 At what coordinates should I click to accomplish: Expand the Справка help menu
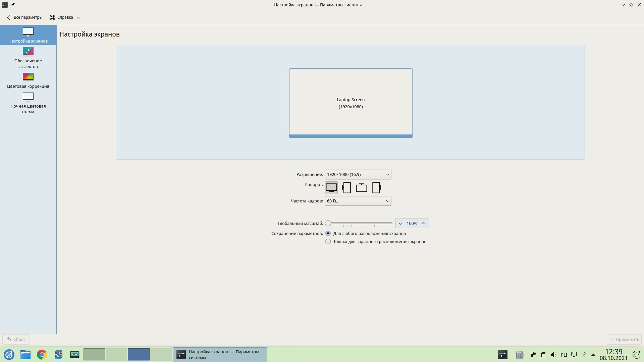[x=65, y=17]
